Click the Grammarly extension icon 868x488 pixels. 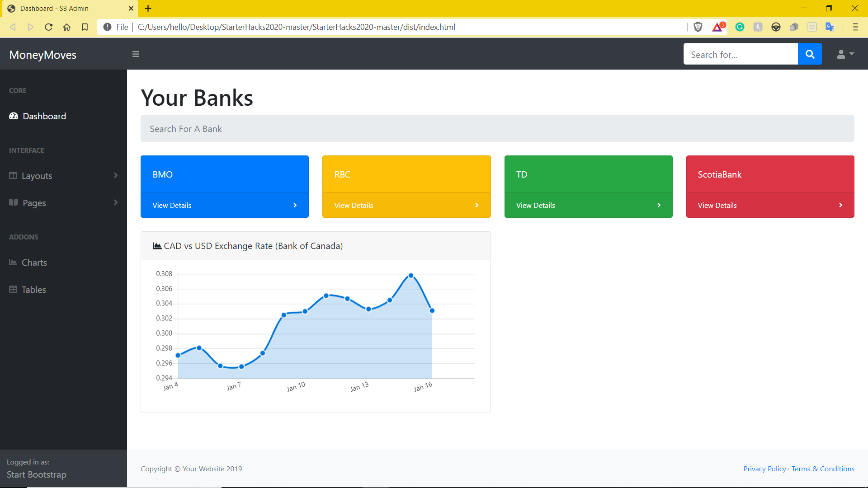(x=740, y=27)
